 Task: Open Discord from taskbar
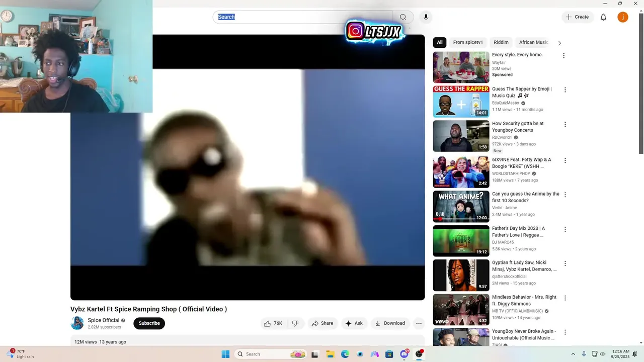(404, 354)
